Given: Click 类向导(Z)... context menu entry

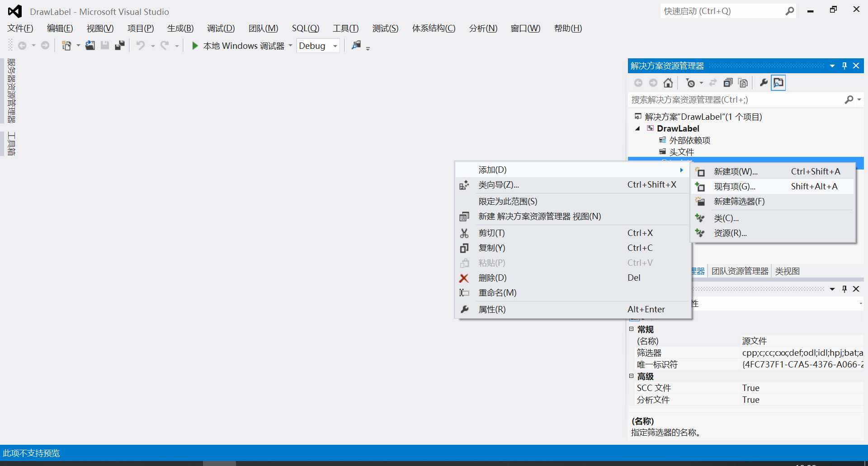Looking at the screenshot, I should click(x=573, y=185).
